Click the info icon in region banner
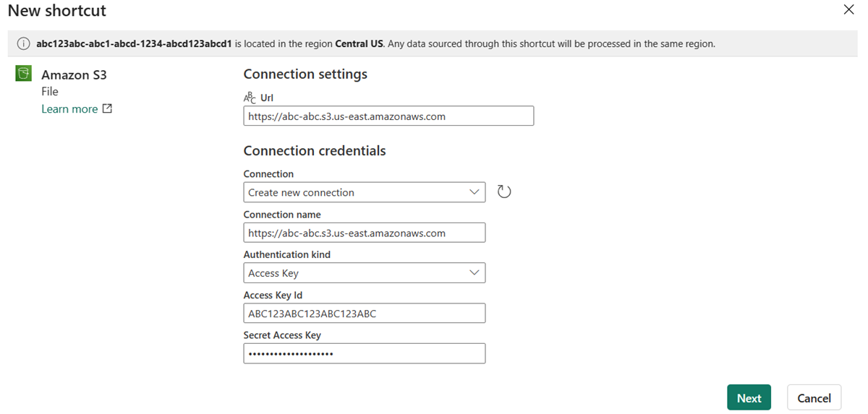 coord(23,44)
